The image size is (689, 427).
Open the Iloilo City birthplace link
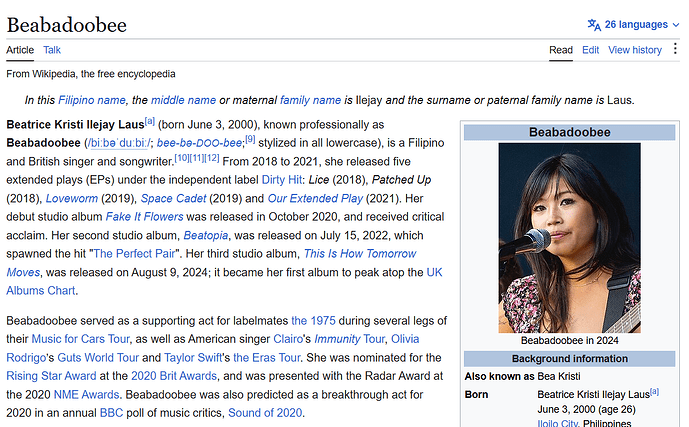[557, 423]
